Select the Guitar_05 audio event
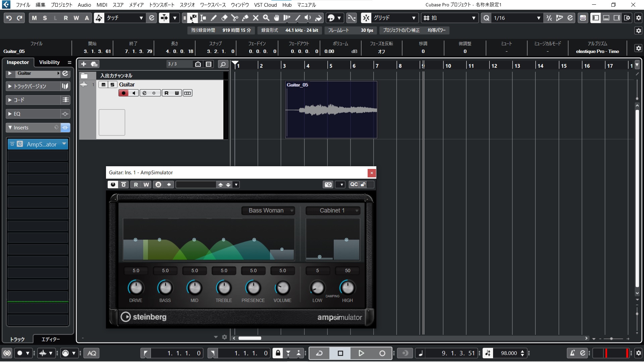 331,110
